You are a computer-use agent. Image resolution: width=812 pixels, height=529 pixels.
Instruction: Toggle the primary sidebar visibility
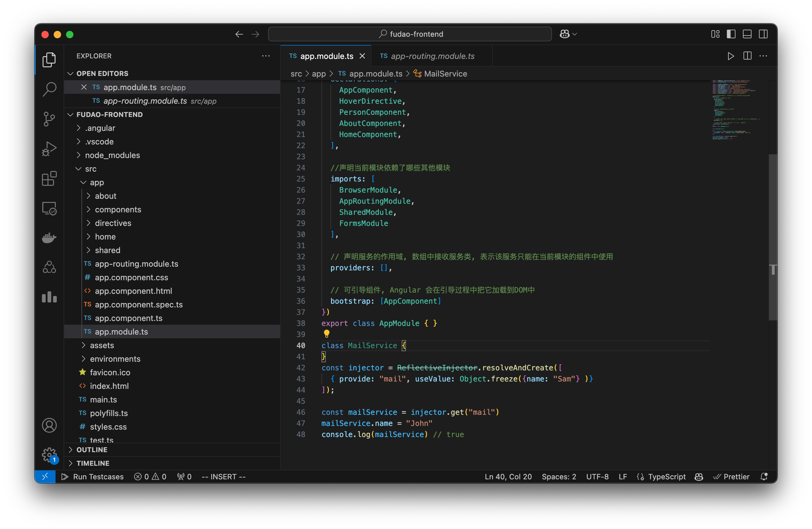[x=731, y=34]
